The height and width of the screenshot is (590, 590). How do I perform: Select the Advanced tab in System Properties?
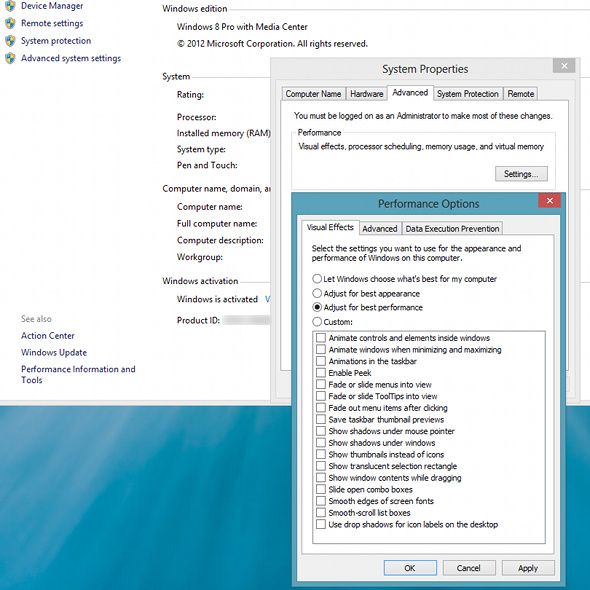coord(410,93)
